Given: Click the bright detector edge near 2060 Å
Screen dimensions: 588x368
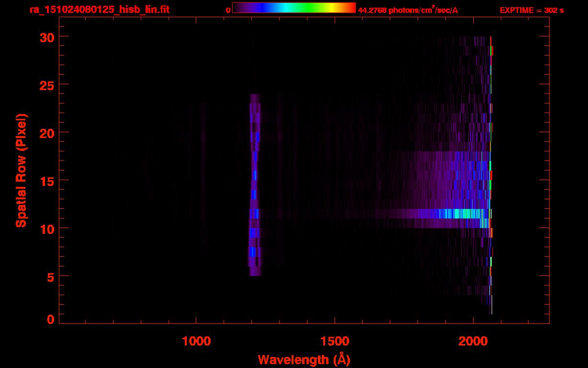Looking at the screenshot, I should pyautogui.click(x=491, y=175).
